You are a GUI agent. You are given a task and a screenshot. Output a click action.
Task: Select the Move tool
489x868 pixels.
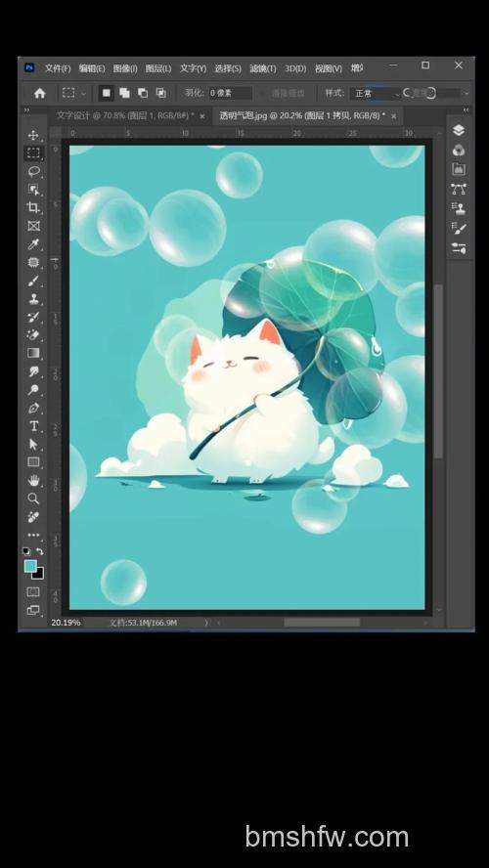33,135
